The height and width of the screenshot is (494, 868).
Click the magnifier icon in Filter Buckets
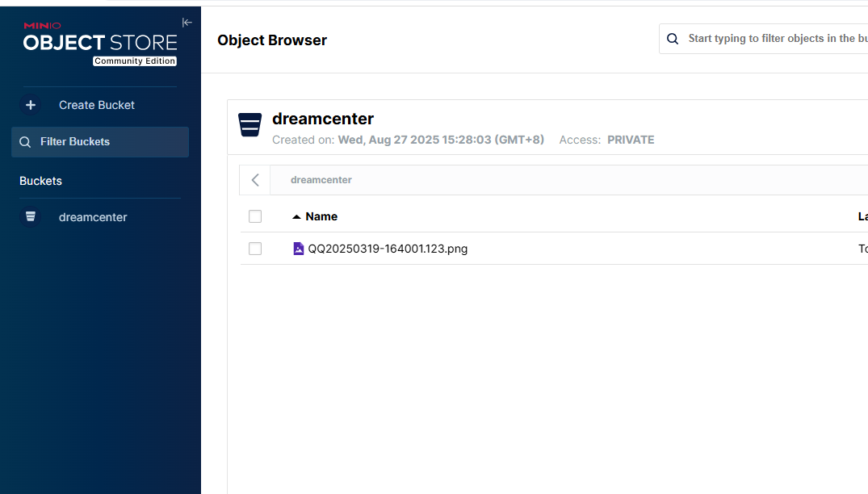[x=25, y=142]
